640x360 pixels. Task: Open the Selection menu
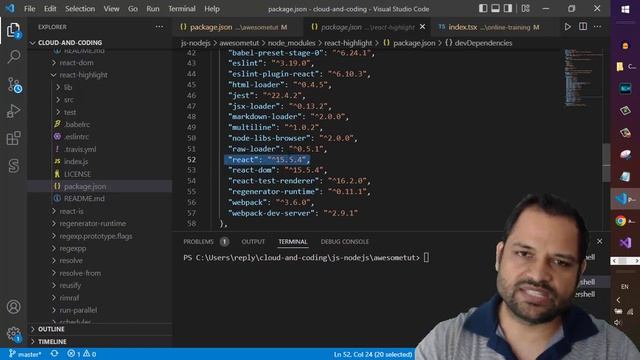[x=80, y=9]
